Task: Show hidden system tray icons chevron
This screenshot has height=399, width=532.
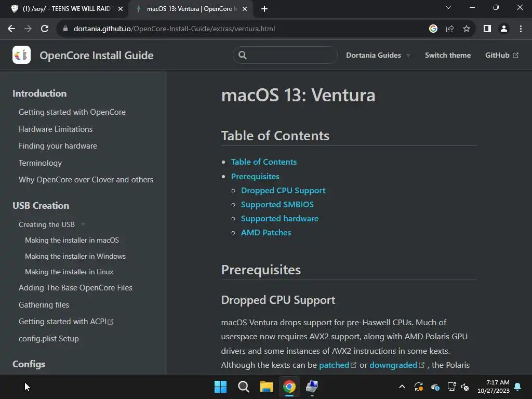Action: tap(402, 387)
